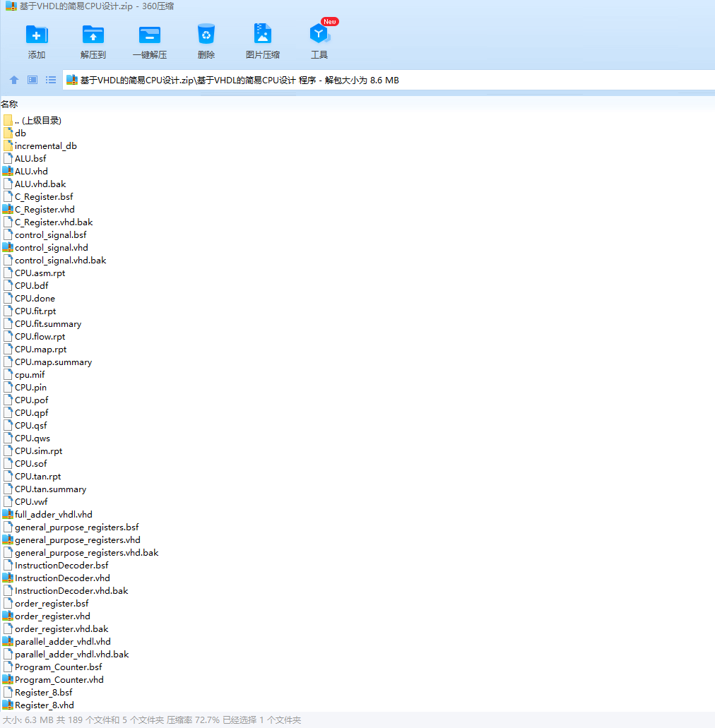The width and height of the screenshot is (715, 728).
Task: Click the 解压到 (Extract to) icon
Action: [x=93, y=35]
